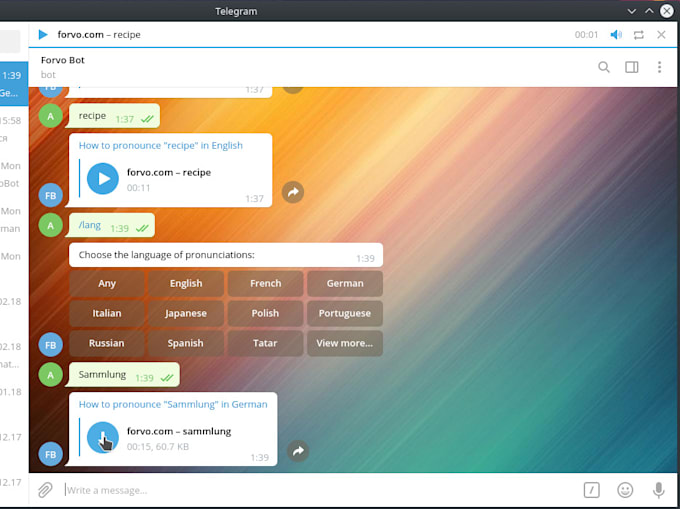Forward the sammlung audio message
The height and width of the screenshot is (509, 680).
(x=298, y=451)
